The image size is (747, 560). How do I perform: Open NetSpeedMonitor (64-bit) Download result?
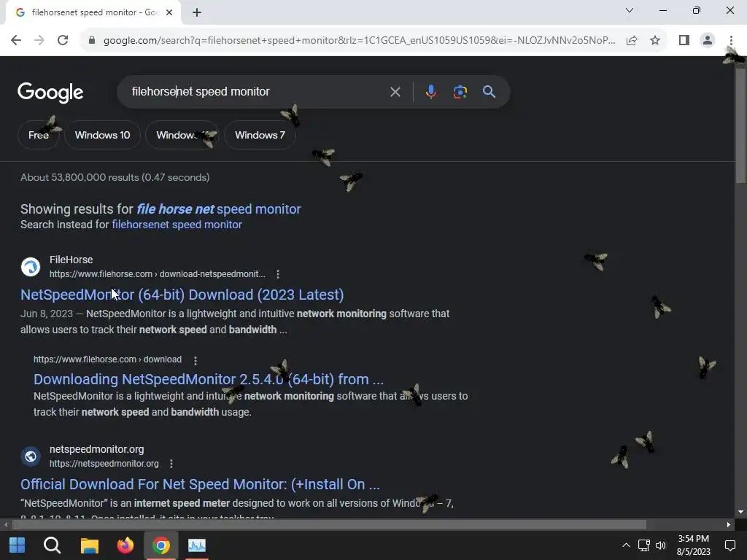(182, 295)
